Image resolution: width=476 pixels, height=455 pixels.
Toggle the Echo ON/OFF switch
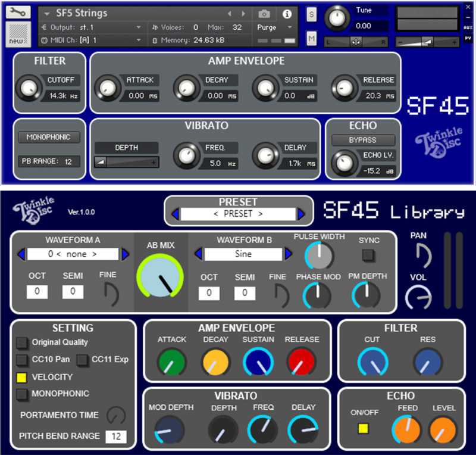pos(361,429)
